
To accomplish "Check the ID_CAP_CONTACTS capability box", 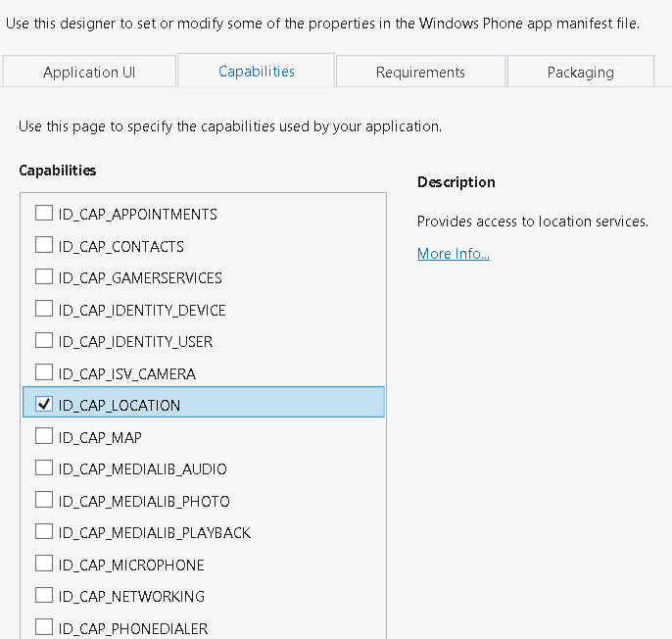I will [44, 245].
